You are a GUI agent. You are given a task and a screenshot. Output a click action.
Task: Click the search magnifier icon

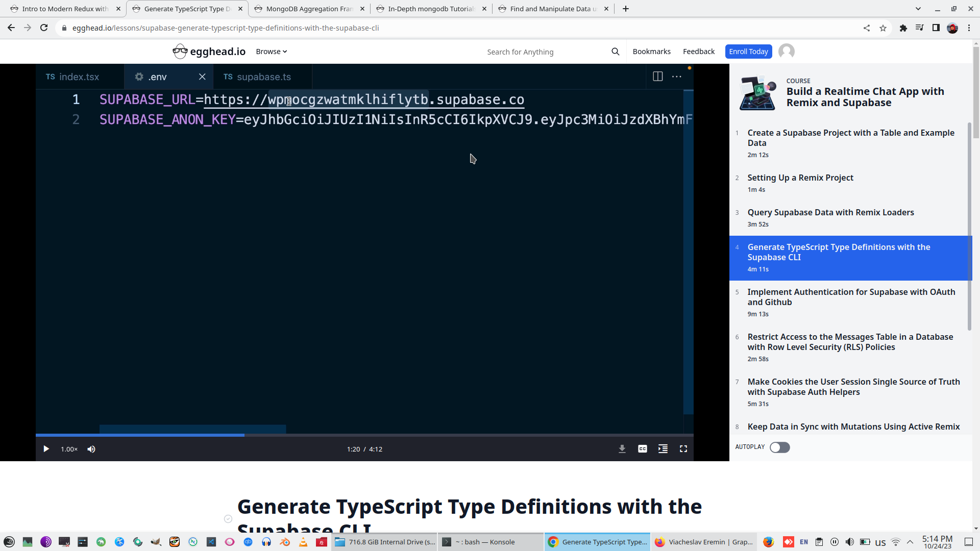click(615, 52)
